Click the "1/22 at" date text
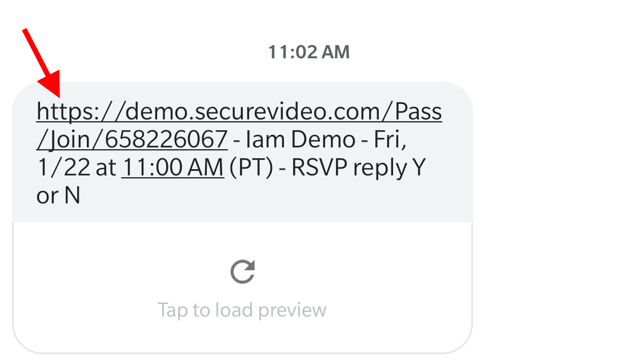 [75, 168]
